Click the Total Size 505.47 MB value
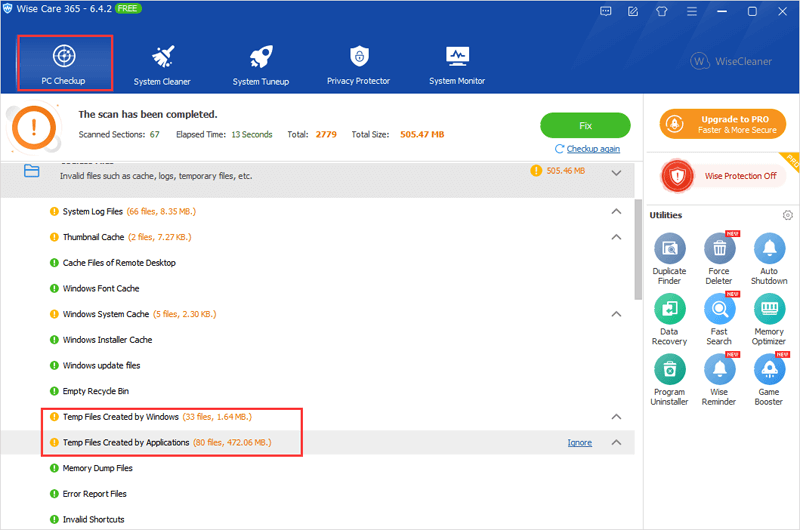This screenshot has height=530, width=800. click(422, 135)
